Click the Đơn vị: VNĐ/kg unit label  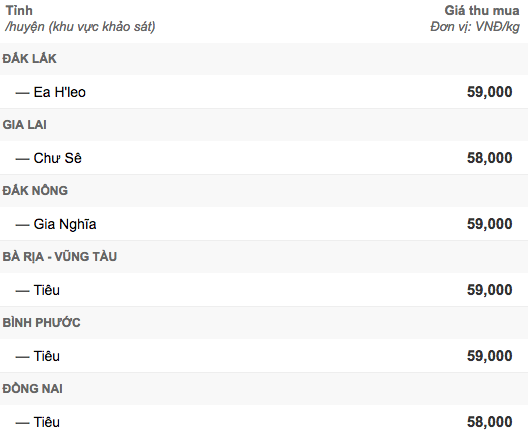[x=475, y=27]
